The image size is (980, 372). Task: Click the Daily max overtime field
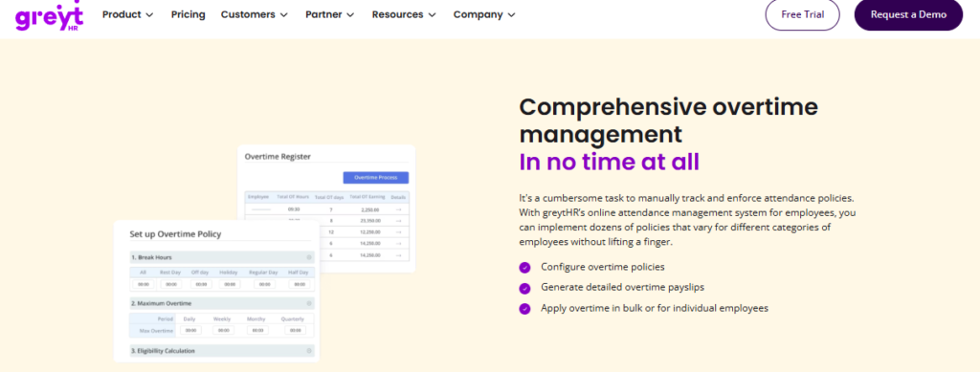pyautogui.click(x=190, y=330)
